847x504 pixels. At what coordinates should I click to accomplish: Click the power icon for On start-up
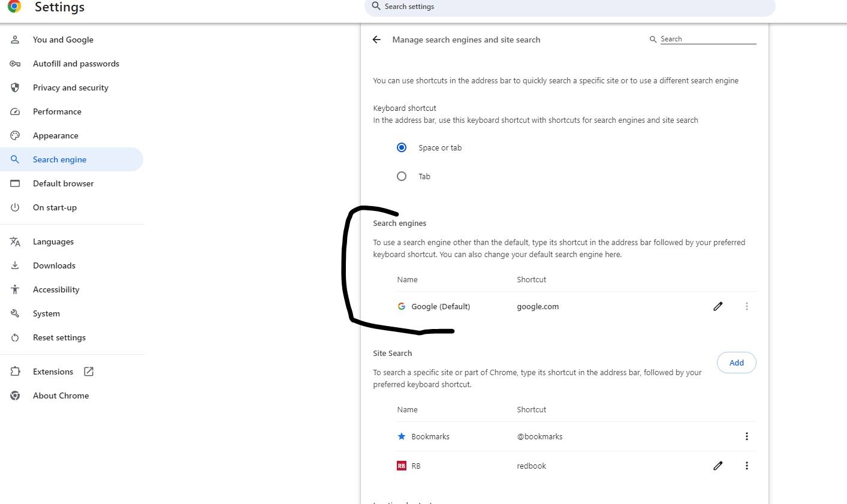(x=16, y=207)
